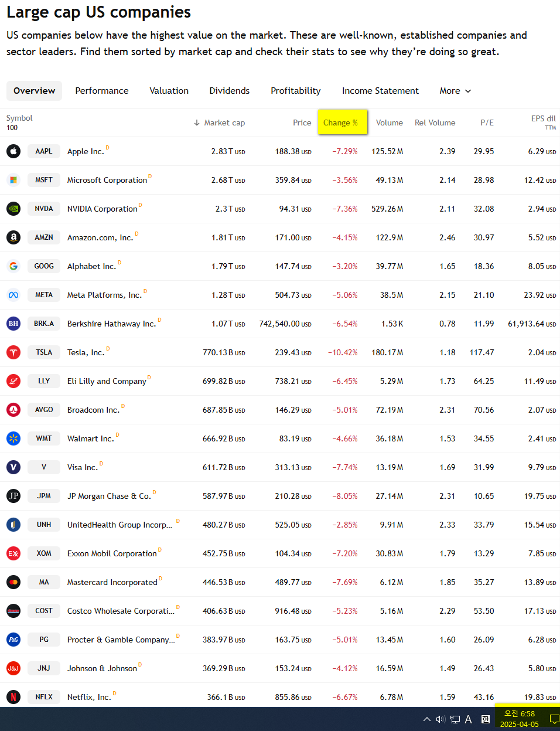Open the Income Statement tab
The image size is (560, 731).
[x=380, y=91]
